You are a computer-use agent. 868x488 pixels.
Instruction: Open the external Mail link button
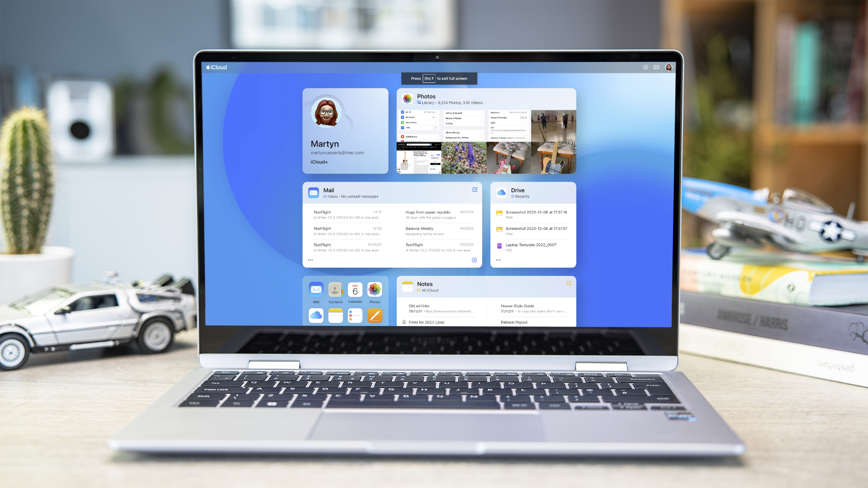pyautogui.click(x=474, y=190)
